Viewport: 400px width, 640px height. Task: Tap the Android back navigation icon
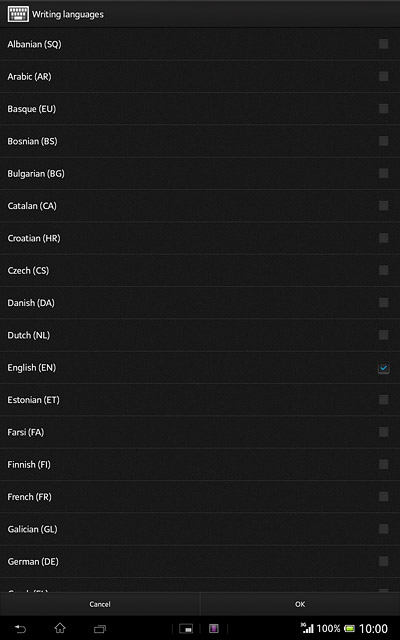point(20,629)
